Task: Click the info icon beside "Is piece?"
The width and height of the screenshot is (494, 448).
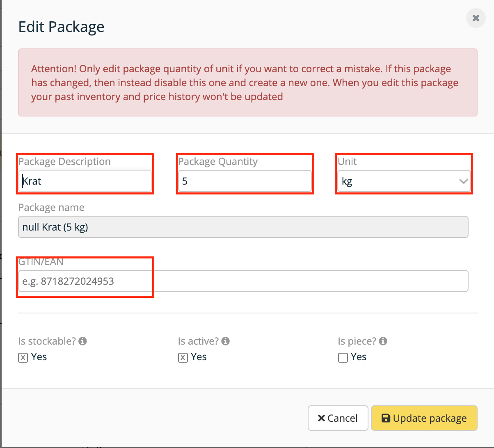Action: (x=383, y=341)
